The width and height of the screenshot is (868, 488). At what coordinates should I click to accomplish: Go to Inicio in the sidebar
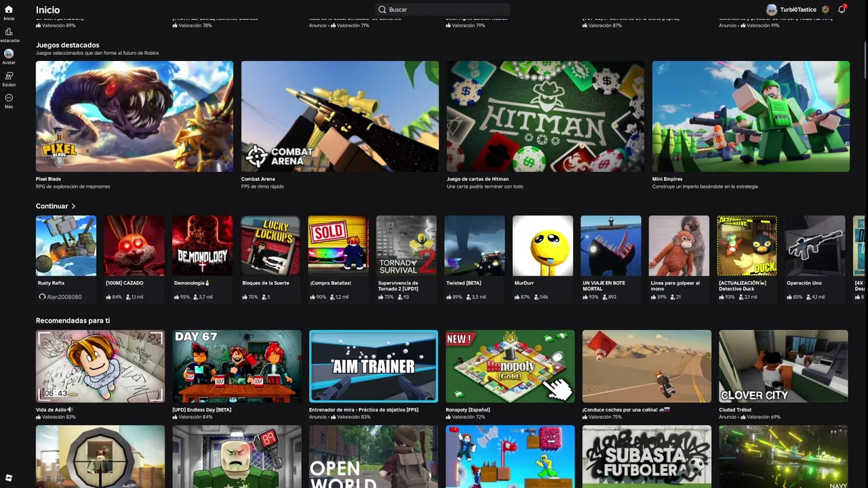(9, 13)
